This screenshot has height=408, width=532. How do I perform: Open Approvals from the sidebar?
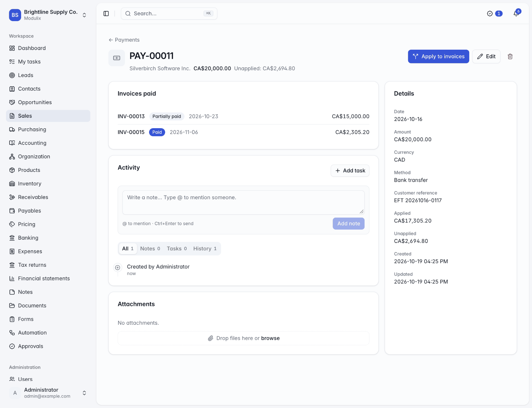48,346
